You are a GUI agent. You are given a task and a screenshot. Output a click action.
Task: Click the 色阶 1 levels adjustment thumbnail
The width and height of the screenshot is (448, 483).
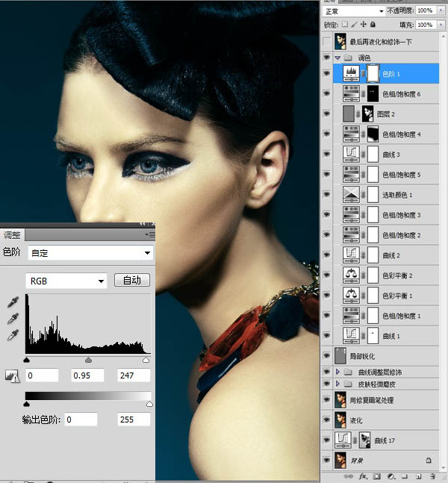coord(351,74)
